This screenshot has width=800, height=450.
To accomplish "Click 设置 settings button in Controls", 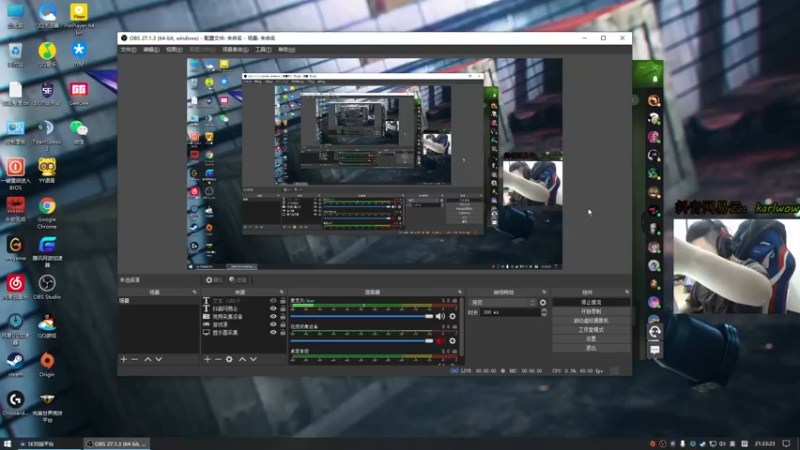I will pos(591,339).
